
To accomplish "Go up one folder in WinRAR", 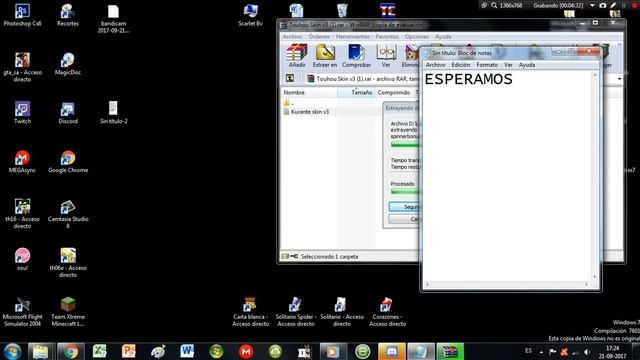I will (x=290, y=78).
